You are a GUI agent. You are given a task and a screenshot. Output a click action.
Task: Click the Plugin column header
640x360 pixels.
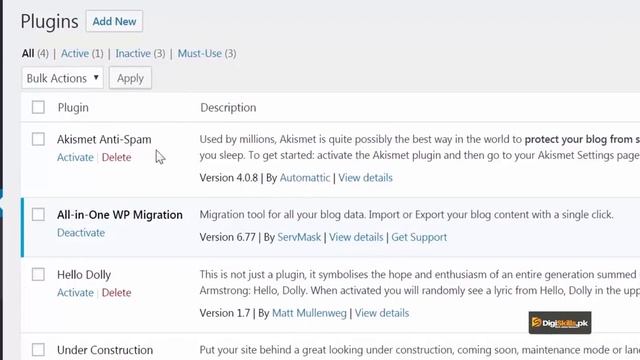click(73, 108)
